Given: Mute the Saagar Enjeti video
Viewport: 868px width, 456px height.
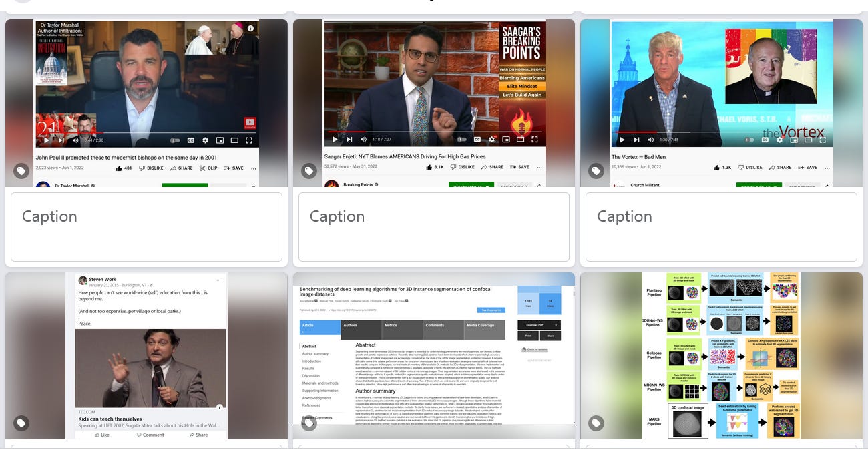Looking at the screenshot, I should (363, 139).
